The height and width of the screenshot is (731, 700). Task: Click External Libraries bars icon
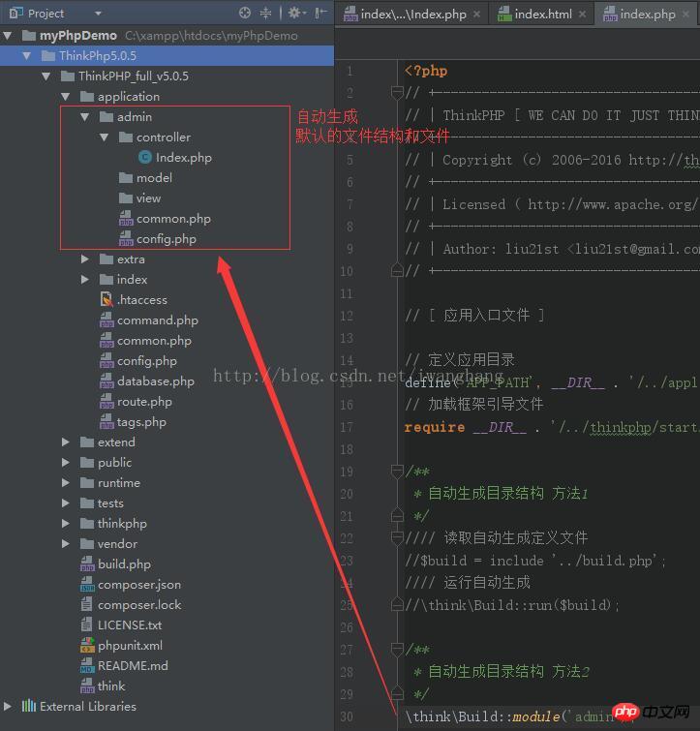click(28, 706)
